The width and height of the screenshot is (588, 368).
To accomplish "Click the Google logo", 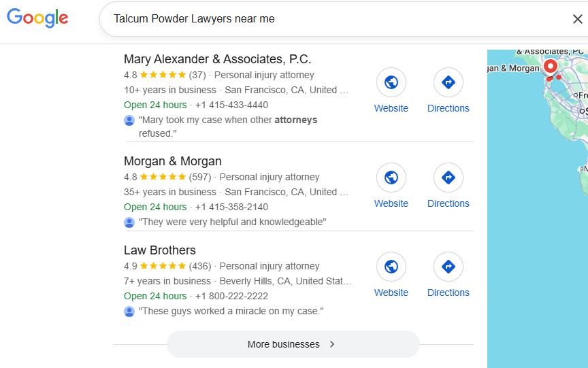I will [x=37, y=18].
